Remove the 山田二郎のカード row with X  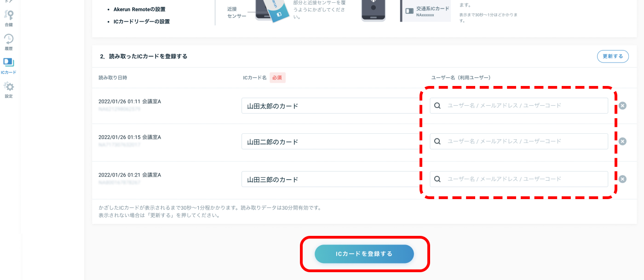622,142
